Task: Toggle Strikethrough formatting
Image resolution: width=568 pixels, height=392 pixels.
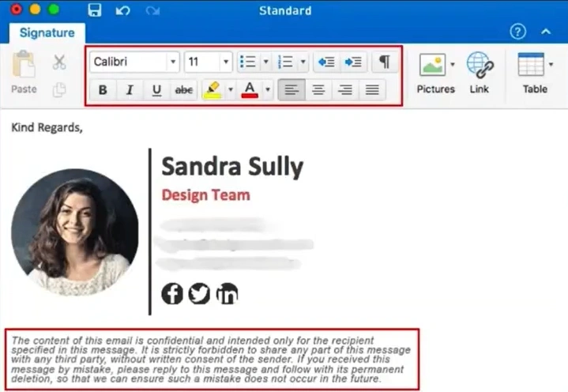Action: (183, 89)
